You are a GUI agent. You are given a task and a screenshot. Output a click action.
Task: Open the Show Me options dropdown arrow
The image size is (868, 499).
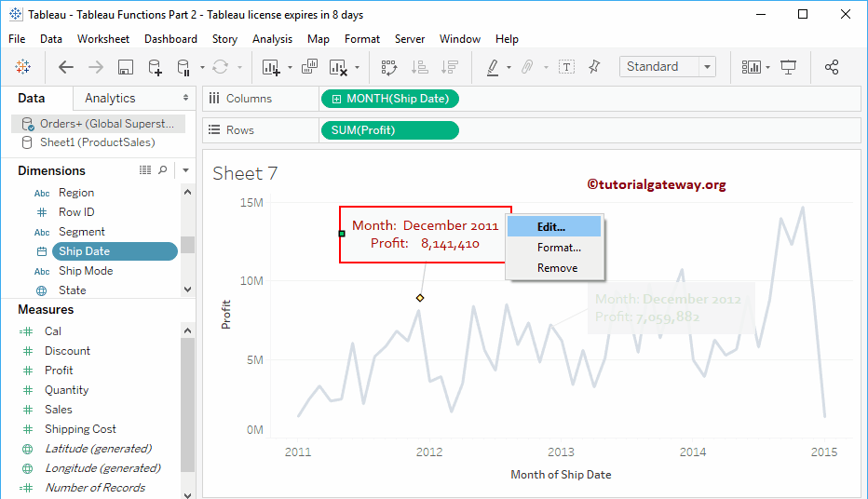767,67
